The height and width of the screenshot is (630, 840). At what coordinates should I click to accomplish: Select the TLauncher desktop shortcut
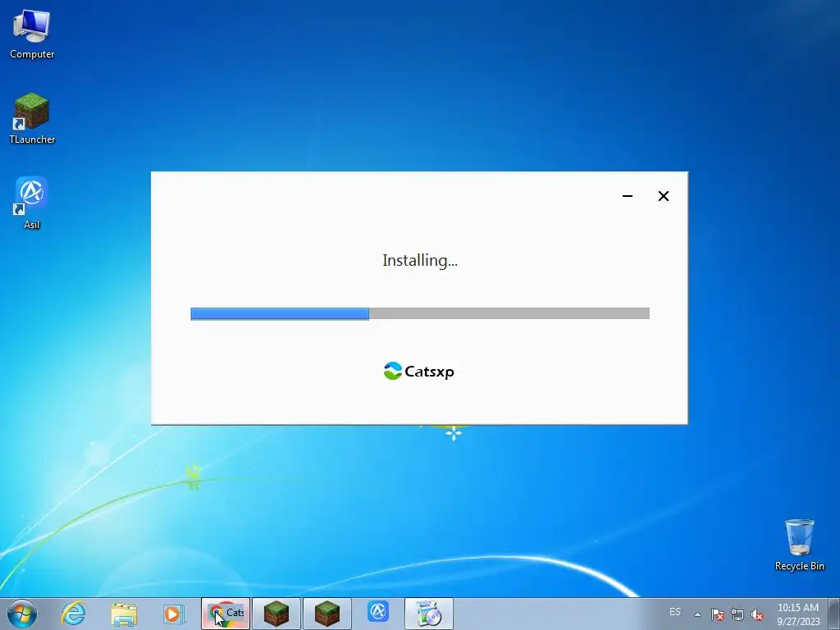pyautogui.click(x=32, y=119)
